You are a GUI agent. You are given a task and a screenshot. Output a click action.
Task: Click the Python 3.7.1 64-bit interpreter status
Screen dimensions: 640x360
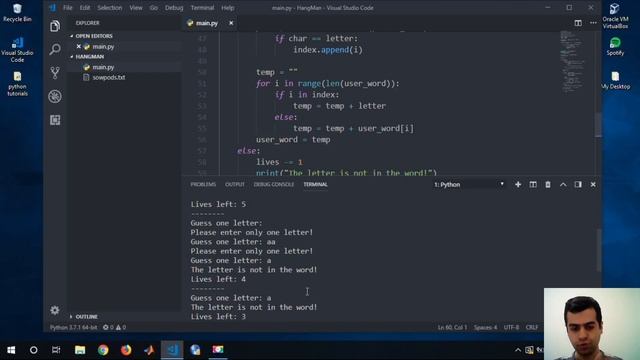pos(73,327)
